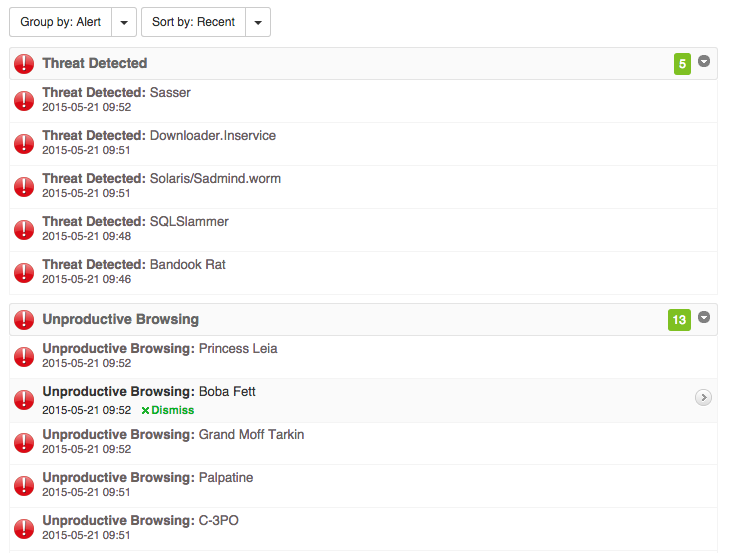Dismiss the Boba Fett alert
Image resolution: width=739 pixels, height=553 pixels.
coord(168,410)
